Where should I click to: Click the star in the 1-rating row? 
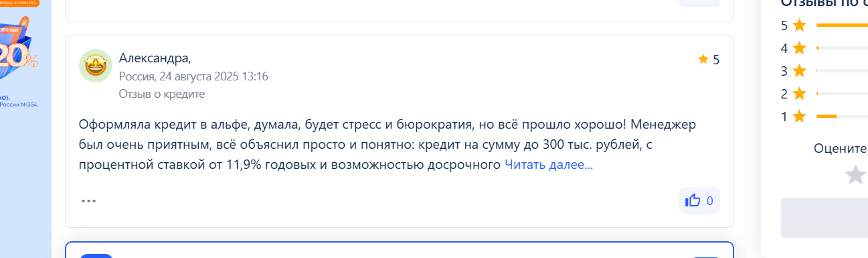(799, 117)
